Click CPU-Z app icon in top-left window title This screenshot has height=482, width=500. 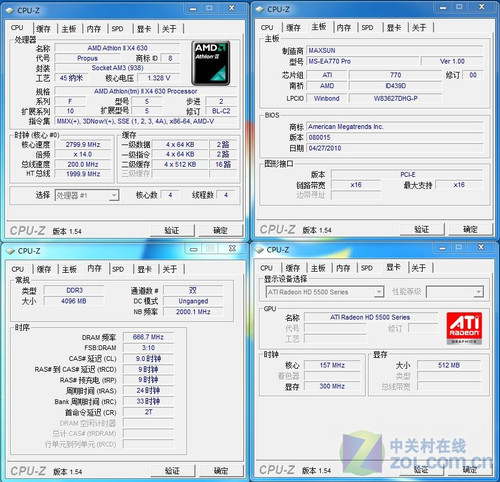10,10
